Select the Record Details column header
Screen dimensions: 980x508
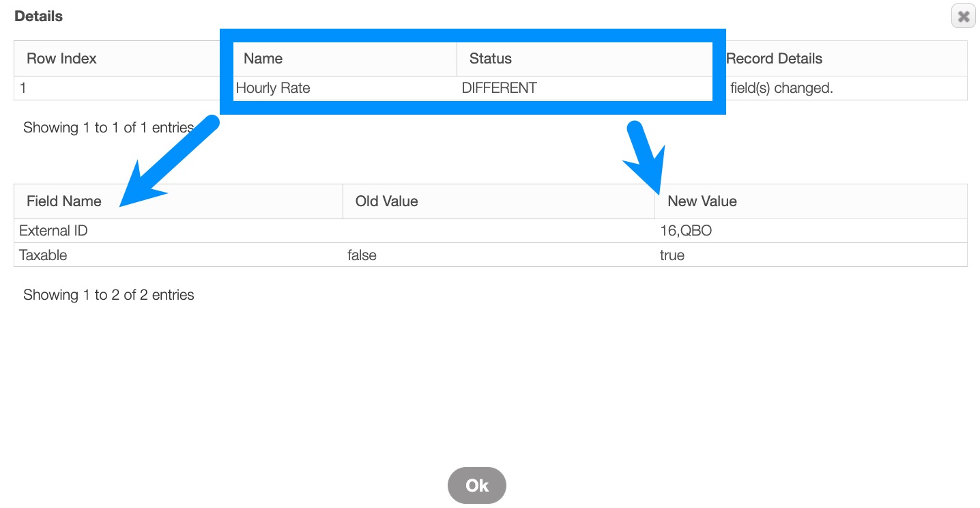click(x=775, y=59)
